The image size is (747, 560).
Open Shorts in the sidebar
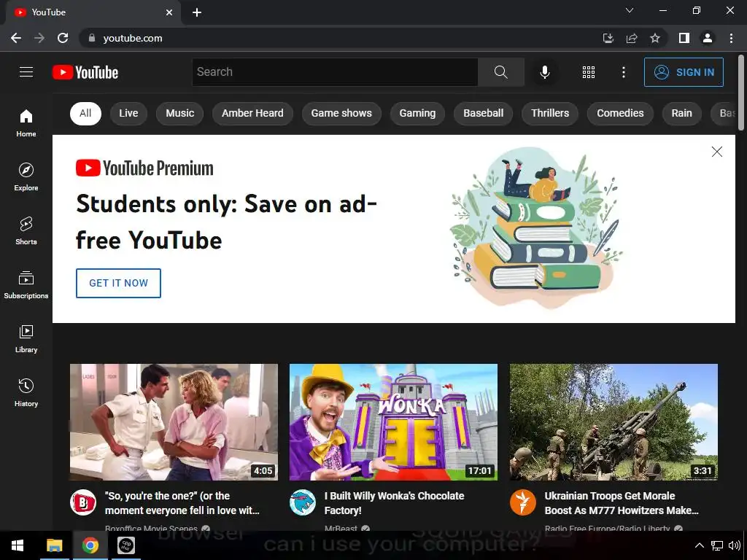point(26,231)
